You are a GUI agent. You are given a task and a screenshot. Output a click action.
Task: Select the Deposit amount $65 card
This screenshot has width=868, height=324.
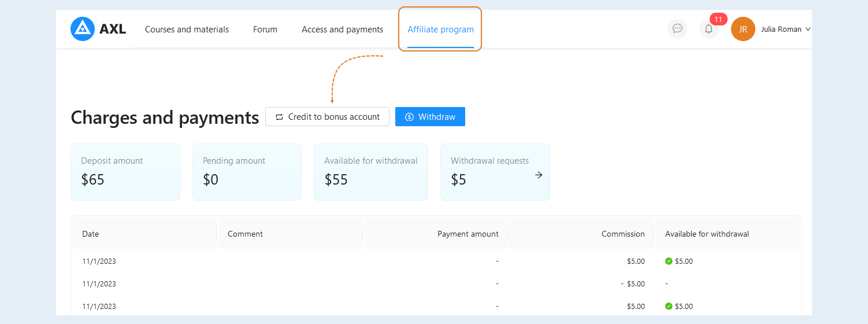(x=125, y=172)
